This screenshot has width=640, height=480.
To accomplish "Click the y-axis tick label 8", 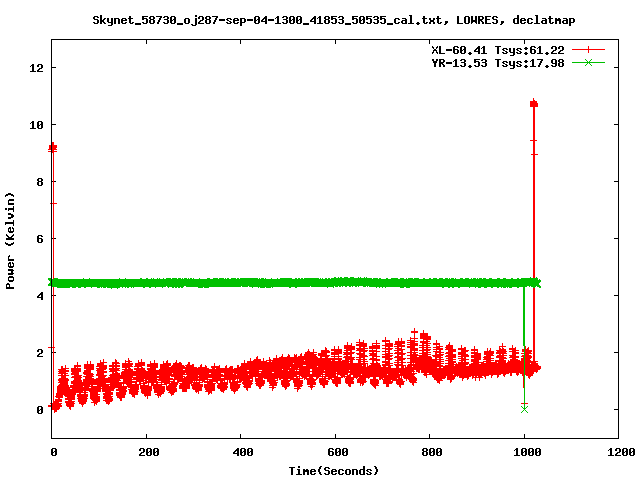I will pos(40,182).
